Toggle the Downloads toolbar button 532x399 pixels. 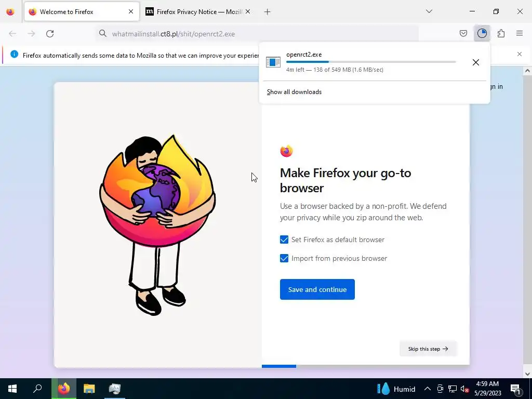482,33
